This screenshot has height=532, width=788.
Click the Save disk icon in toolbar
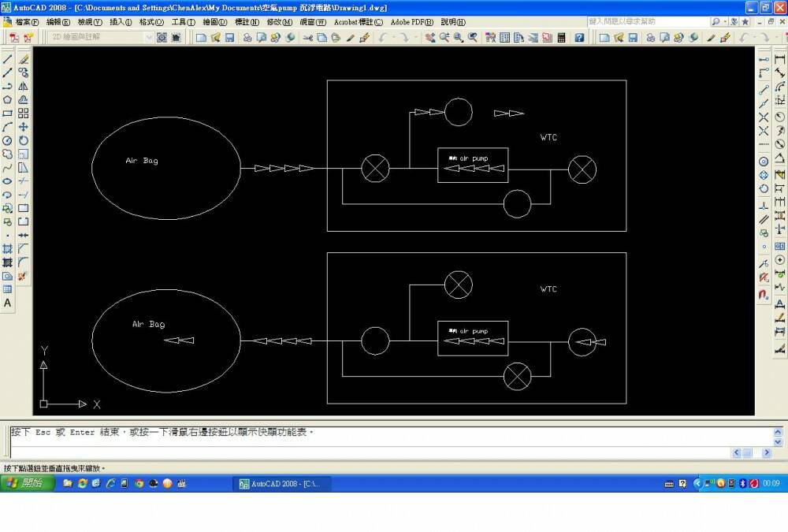[229, 38]
